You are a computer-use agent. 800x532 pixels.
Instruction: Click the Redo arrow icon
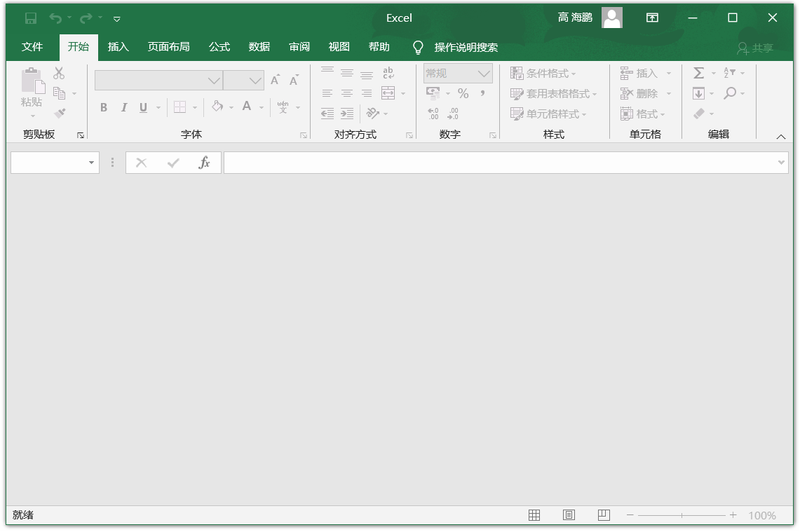pos(86,18)
